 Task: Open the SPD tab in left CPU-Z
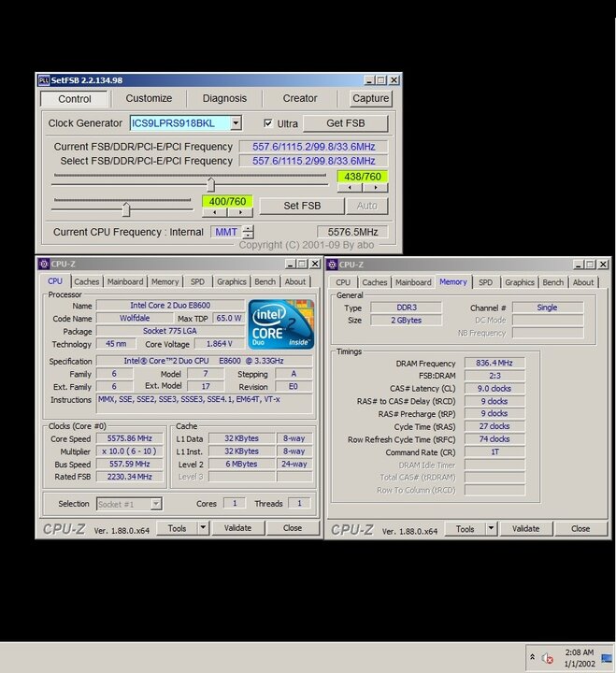[197, 281]
